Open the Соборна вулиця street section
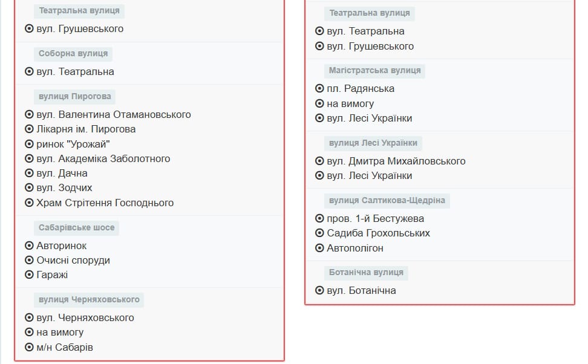The height and width of the screenshot is (364, 588). click(x=73, y=53)
